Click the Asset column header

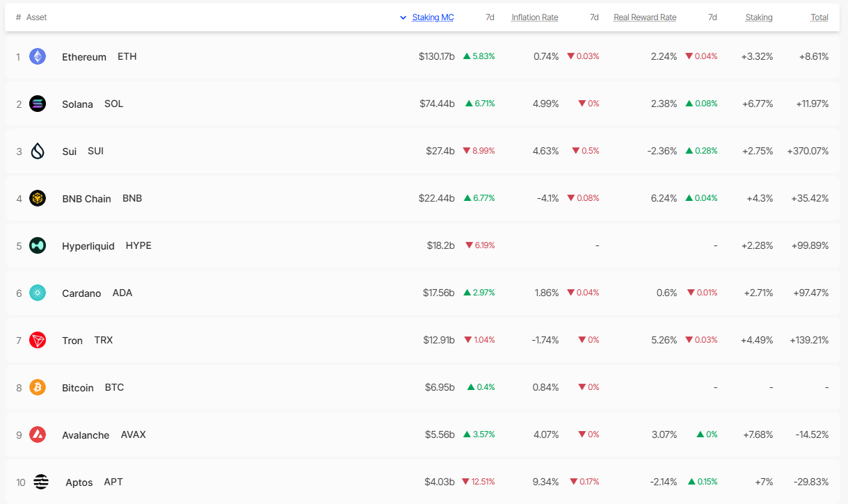[37, 17]
